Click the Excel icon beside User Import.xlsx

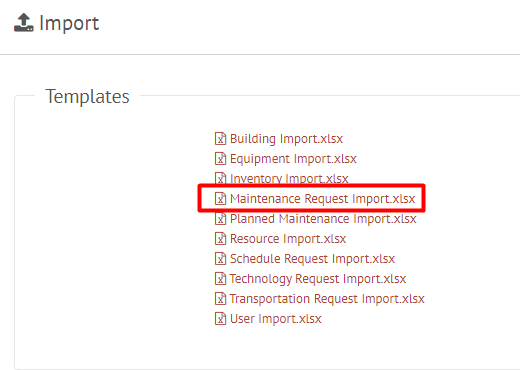[220, 318]
